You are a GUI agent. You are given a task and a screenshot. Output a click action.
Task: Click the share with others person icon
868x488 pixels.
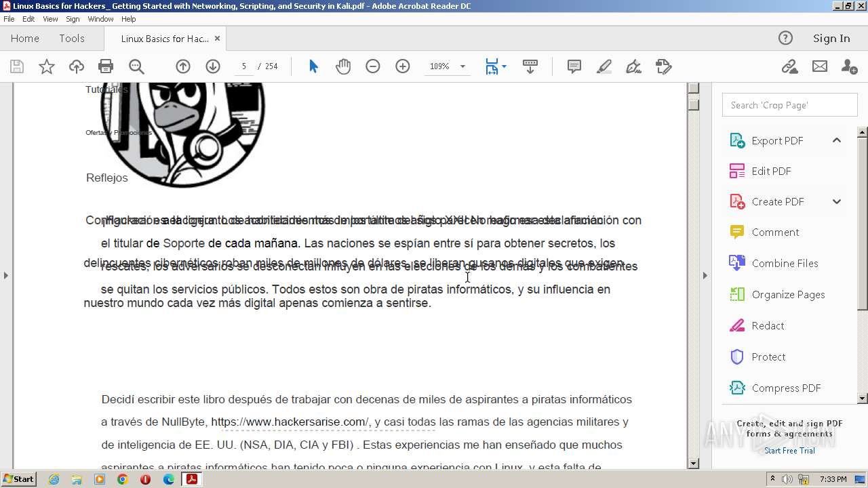coord(849,66)
